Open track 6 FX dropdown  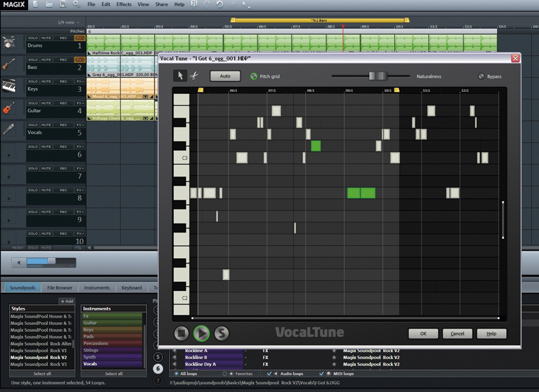(80, 147)
